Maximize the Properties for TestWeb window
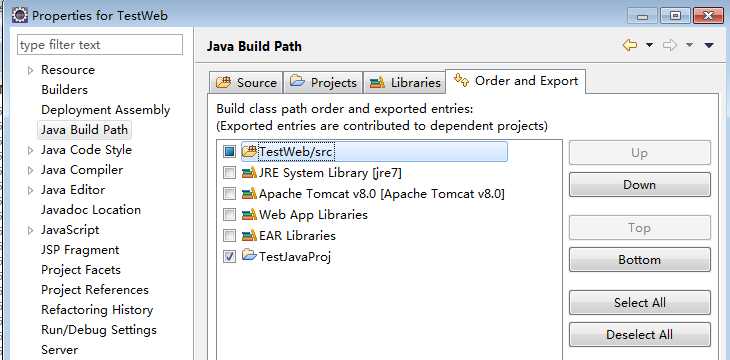The height and width of the screenshot is (360, 730). (675, 16)
